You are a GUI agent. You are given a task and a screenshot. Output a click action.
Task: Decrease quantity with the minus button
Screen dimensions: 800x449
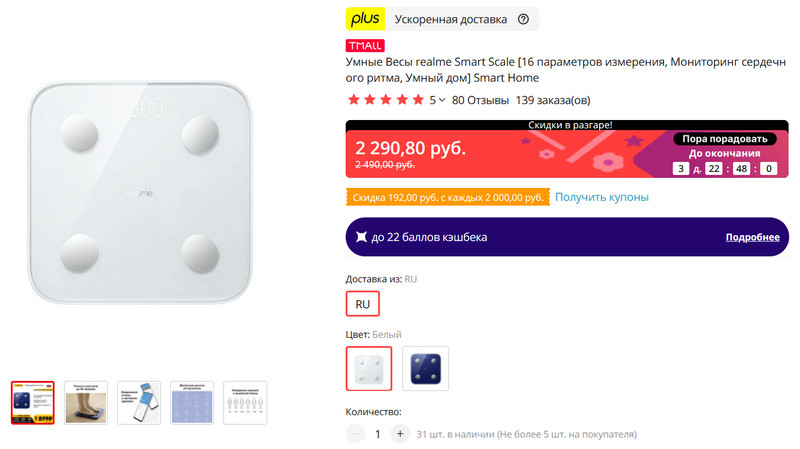click(x=355, y=434)
